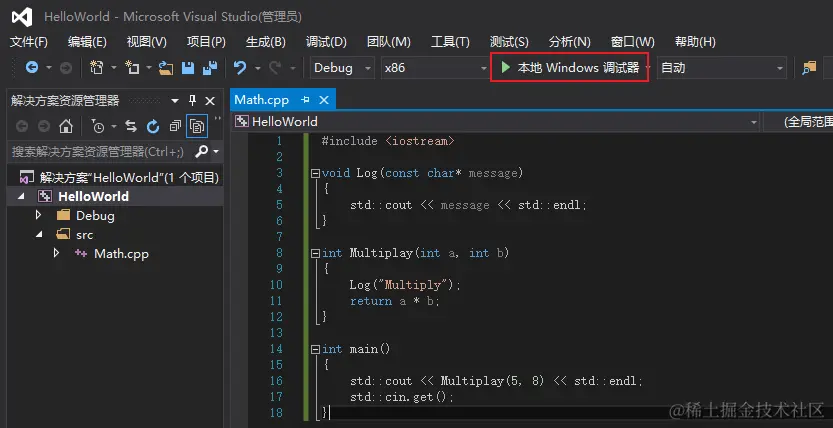Click Sync with Active Document icon

pyautogui.click(x=131, y=126)
